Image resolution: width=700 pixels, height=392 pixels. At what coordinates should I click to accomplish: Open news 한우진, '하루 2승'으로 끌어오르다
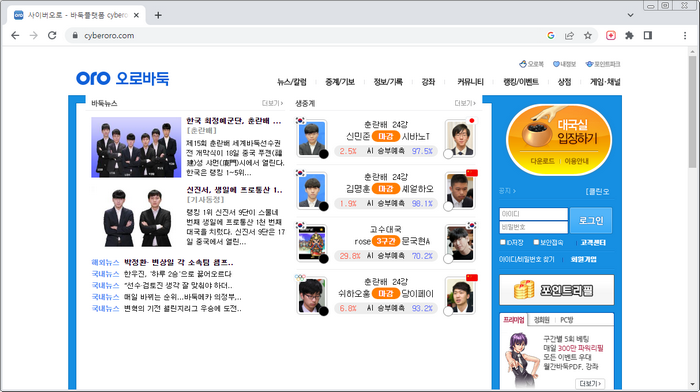pos(178,274)
